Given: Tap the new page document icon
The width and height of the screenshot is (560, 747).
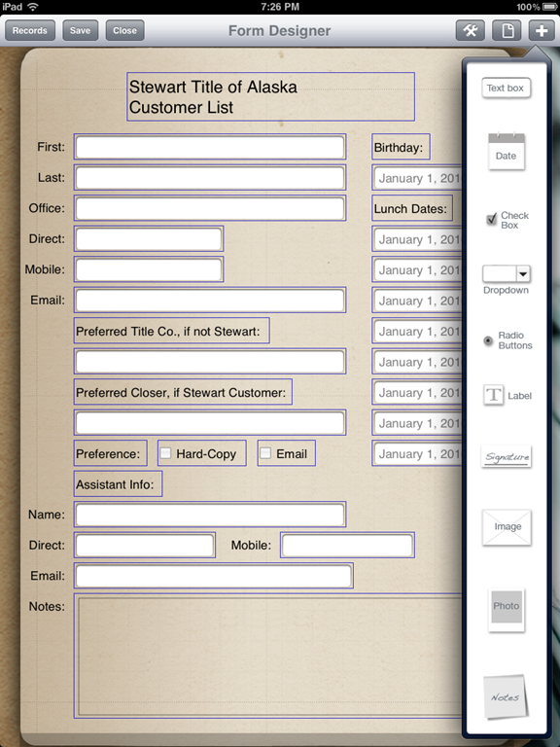Looking at the screenshot, I should click(507, 30).
